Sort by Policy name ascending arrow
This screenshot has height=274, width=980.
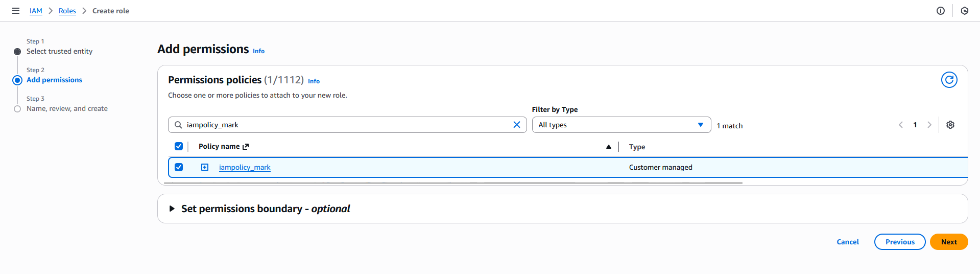[609, 147]
